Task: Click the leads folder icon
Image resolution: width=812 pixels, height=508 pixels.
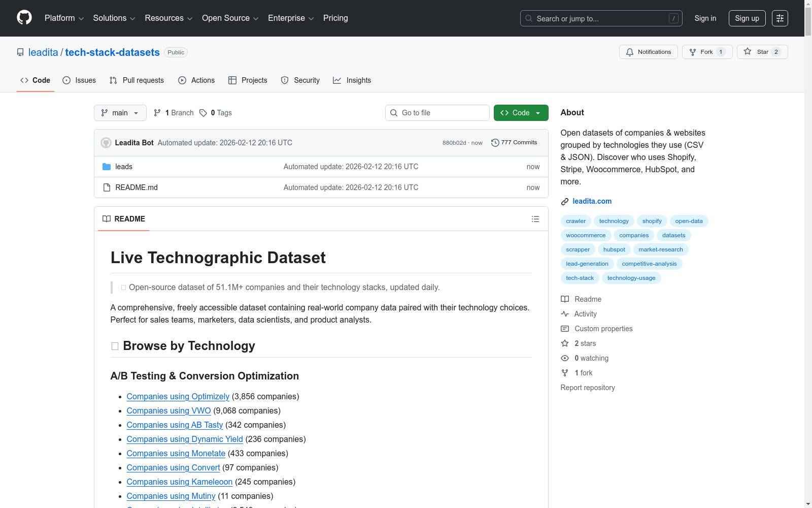Action: (107, 167)
